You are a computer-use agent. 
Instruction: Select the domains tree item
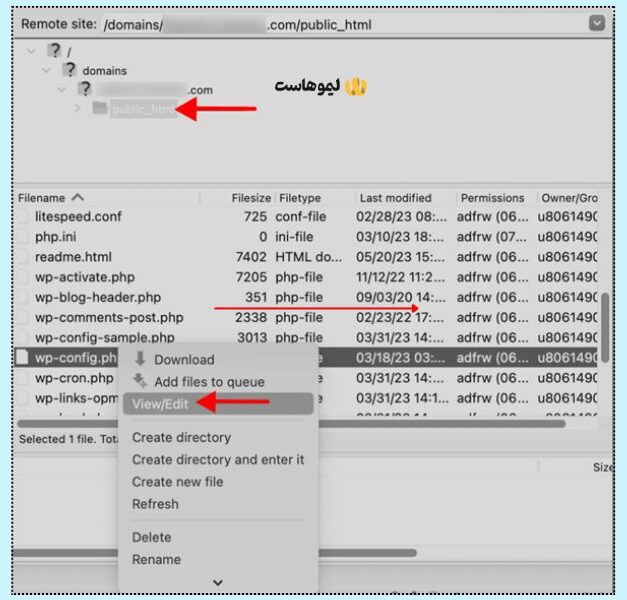104,71
